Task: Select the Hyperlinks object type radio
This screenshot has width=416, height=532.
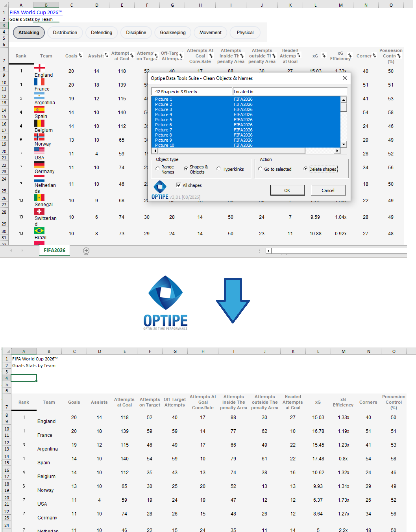Action: point(219,169)
